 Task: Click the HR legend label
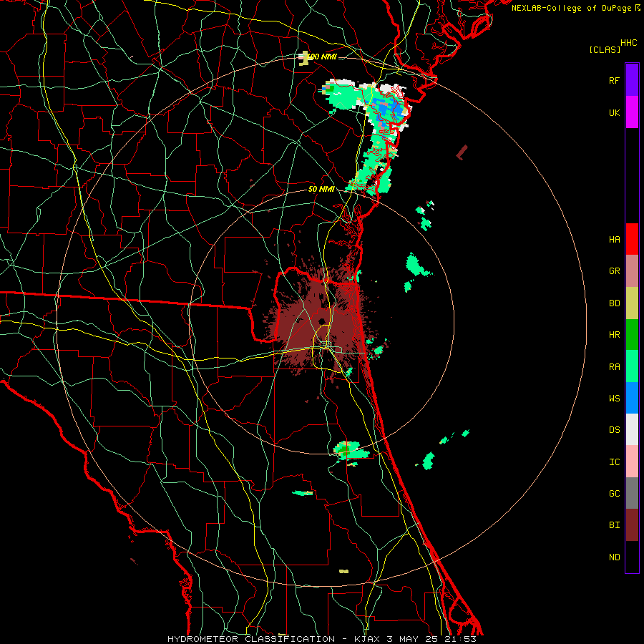614,335
